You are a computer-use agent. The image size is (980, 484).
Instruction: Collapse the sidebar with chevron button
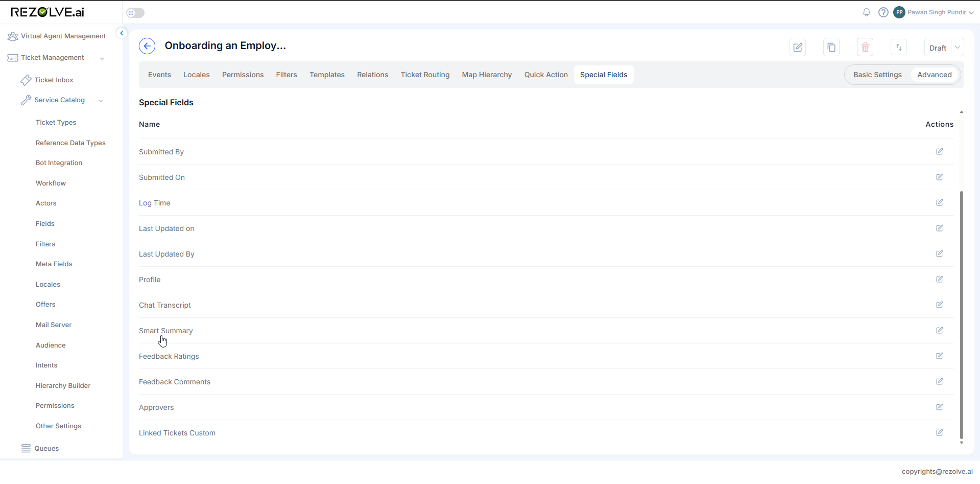point(122,33)
